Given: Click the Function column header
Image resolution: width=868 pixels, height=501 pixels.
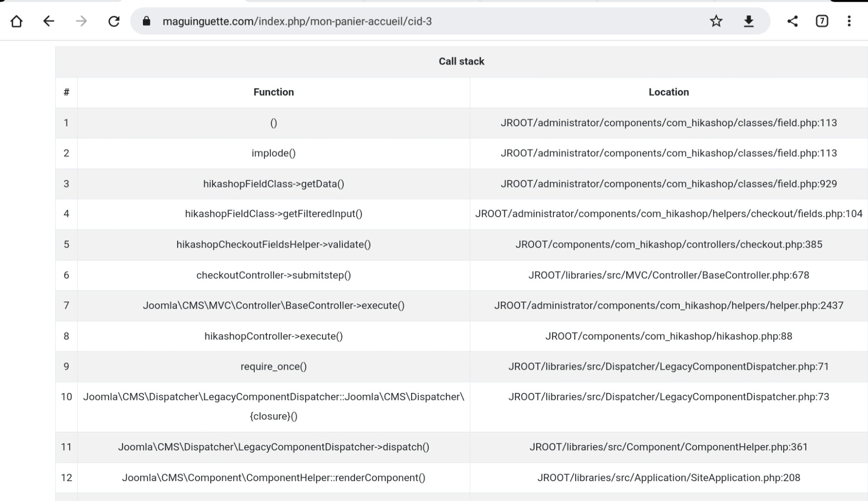Looking at the screenshot, I should pos(273,92).
